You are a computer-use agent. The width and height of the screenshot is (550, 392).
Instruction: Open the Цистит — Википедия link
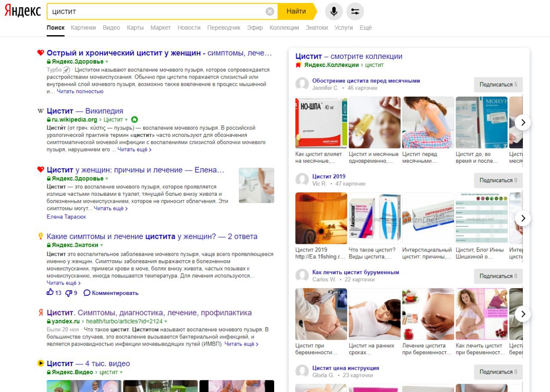click(85, 111)
